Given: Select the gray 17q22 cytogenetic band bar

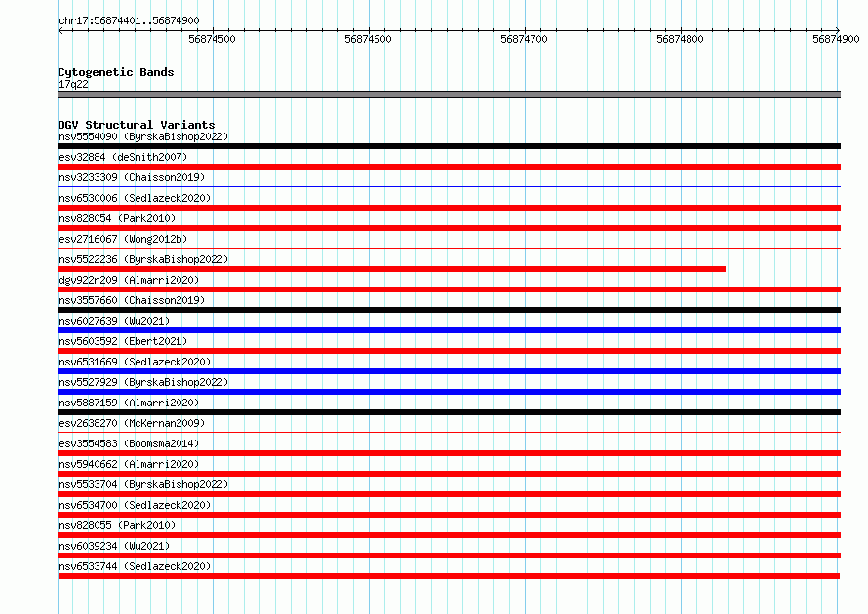Looking at the screenshot, I should pyautogui.click(x=449, y=95).
